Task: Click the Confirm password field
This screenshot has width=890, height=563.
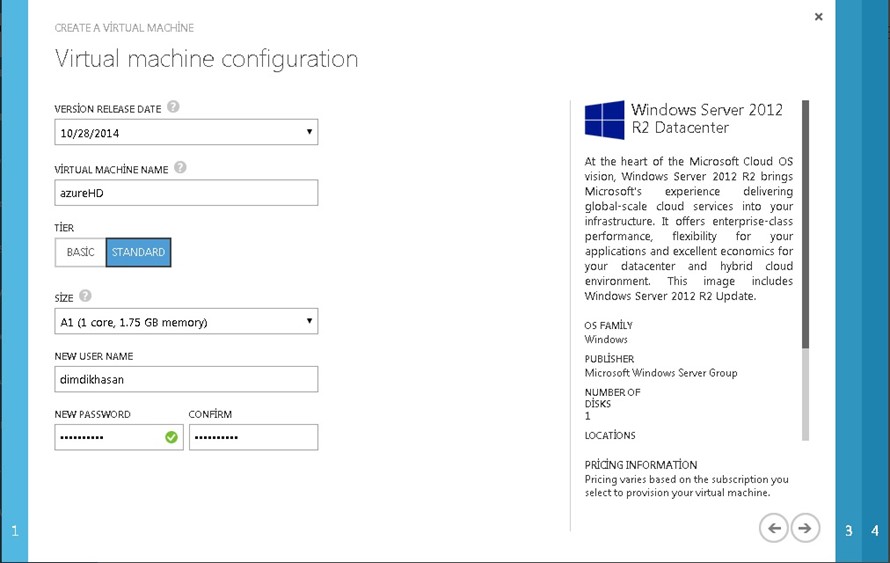Action: click(x=253, y=437)
